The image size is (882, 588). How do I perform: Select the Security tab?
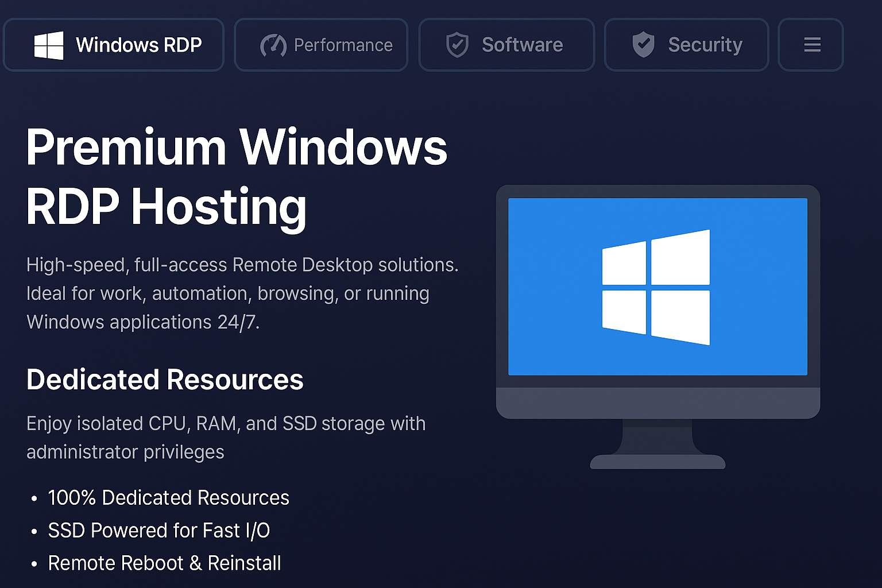[686, 45]
